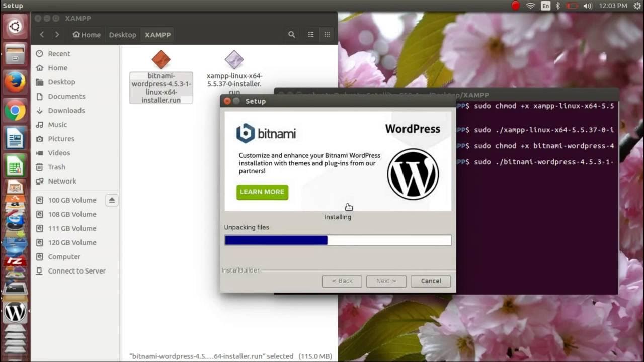Navigate to Desktop in the path bar
644x362 pixels.
pos(123,35)
